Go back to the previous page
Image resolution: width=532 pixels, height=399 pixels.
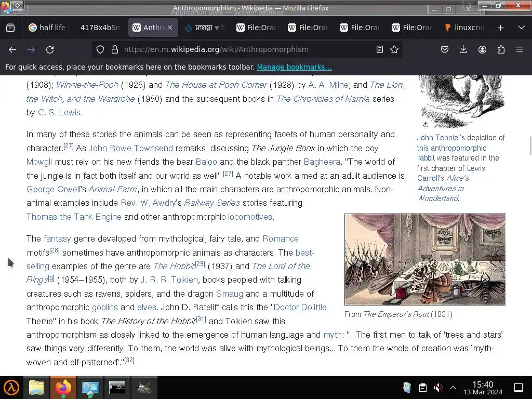(12, 49)
